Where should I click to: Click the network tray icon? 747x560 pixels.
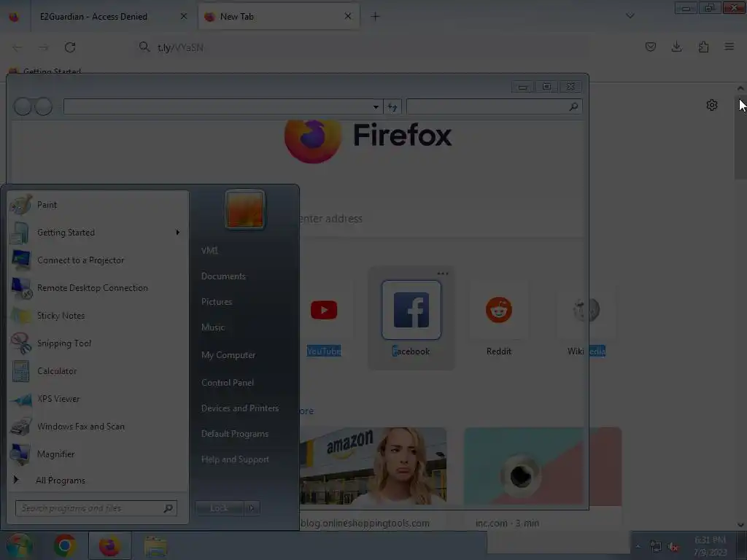(x=656, y=547)
